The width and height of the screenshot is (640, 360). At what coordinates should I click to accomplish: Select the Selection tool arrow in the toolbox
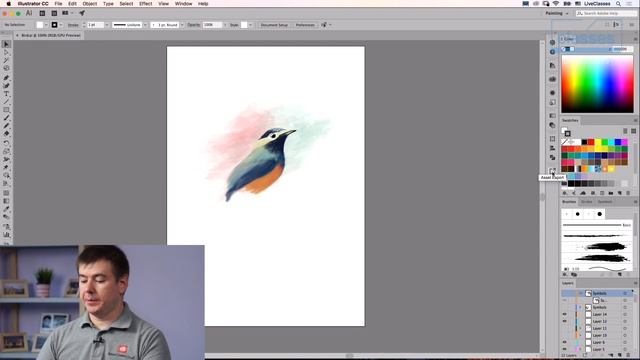point(6,44)
